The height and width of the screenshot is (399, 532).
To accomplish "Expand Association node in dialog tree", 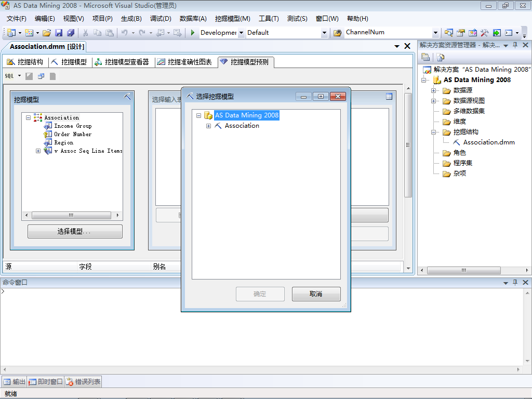I will tap(208, 126).
